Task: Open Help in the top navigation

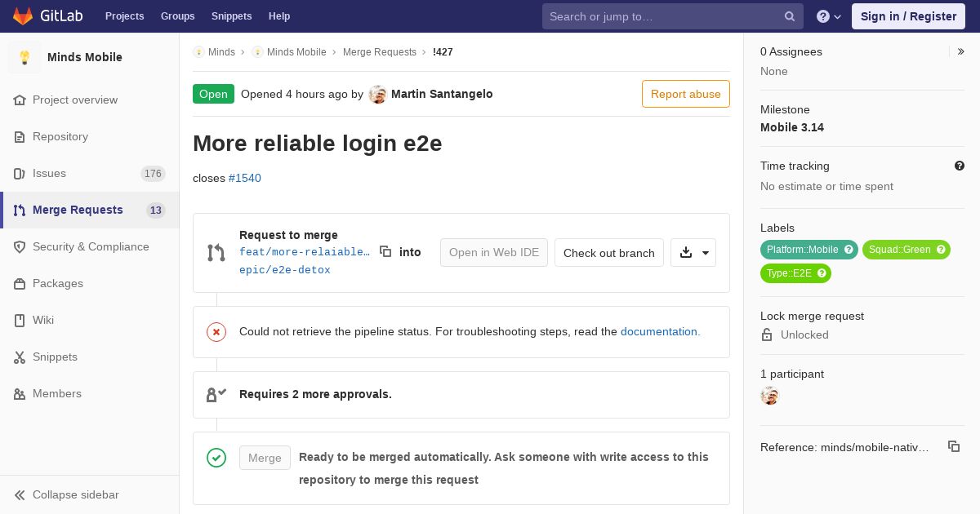Action: (x=279, y=16)
